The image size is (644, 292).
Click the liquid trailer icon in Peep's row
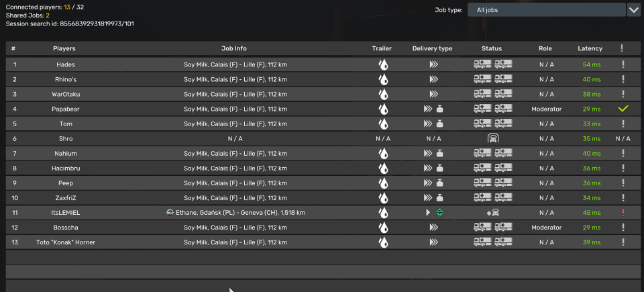(x=382, y=183)
